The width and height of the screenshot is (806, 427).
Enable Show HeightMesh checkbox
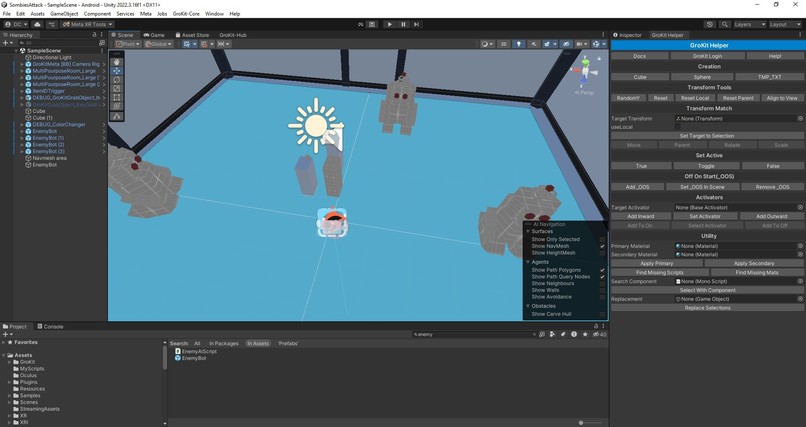click(602, 253)
